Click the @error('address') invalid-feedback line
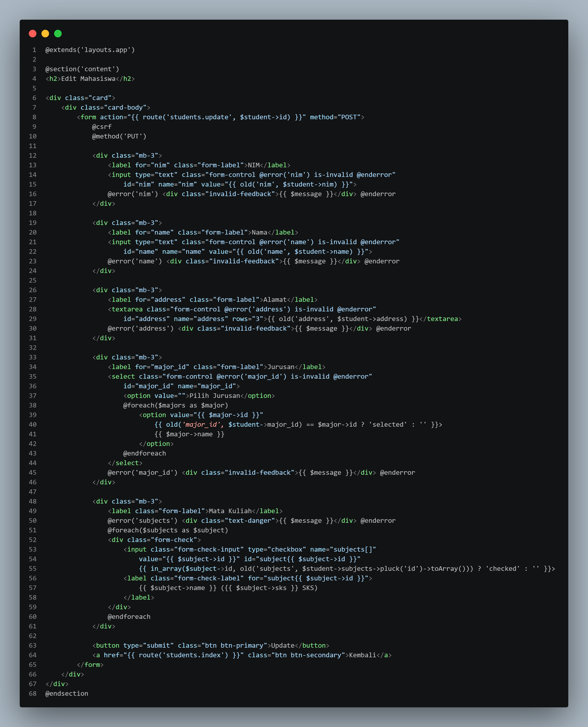This screenshot has height=727, width=588. (x=259, y=328)
